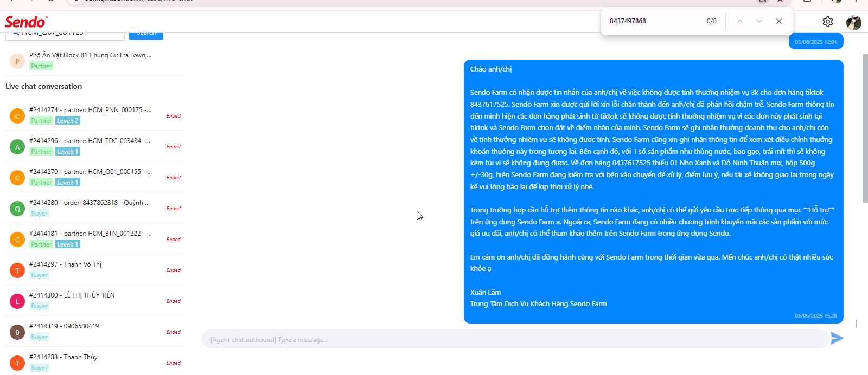
Task: Open conversation #2414296 partner HCM_TDC_003434
Action: (95, 146)
